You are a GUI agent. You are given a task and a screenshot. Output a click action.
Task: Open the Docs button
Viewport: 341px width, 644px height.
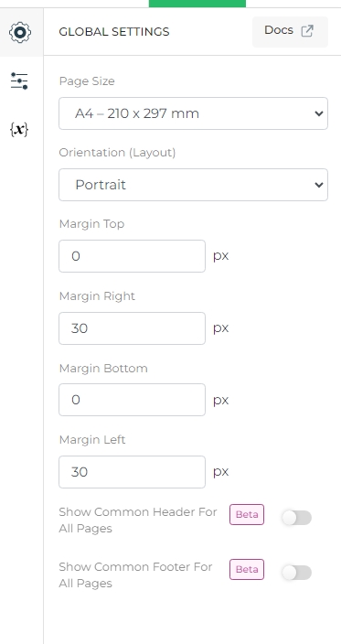290,32
